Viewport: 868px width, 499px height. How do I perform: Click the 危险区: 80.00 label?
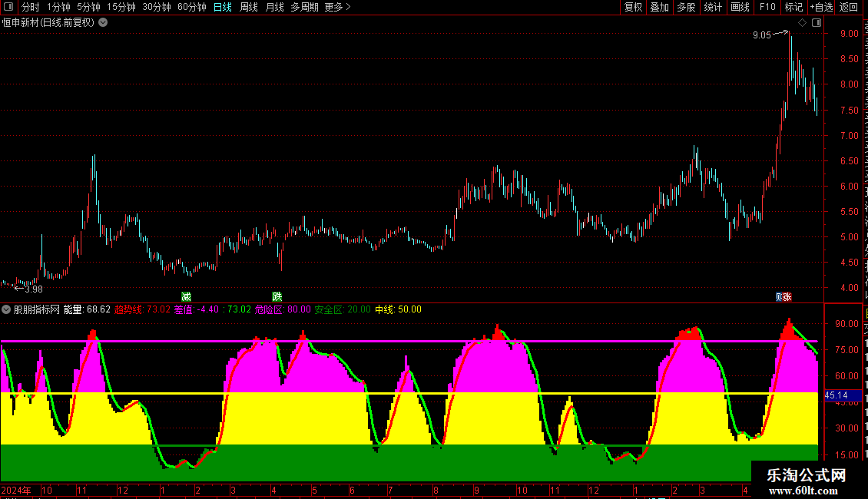click(x=283, y=310)
